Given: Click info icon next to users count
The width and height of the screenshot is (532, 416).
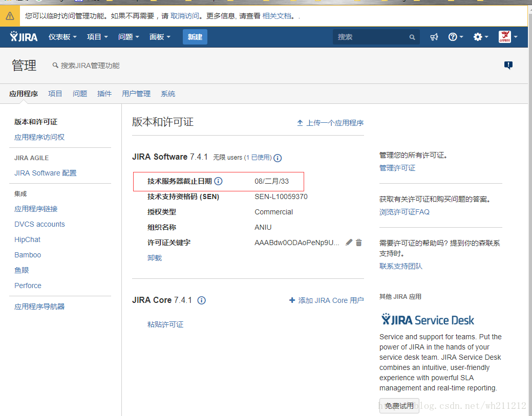Looking at the screenshot, I should coord(278,158).
